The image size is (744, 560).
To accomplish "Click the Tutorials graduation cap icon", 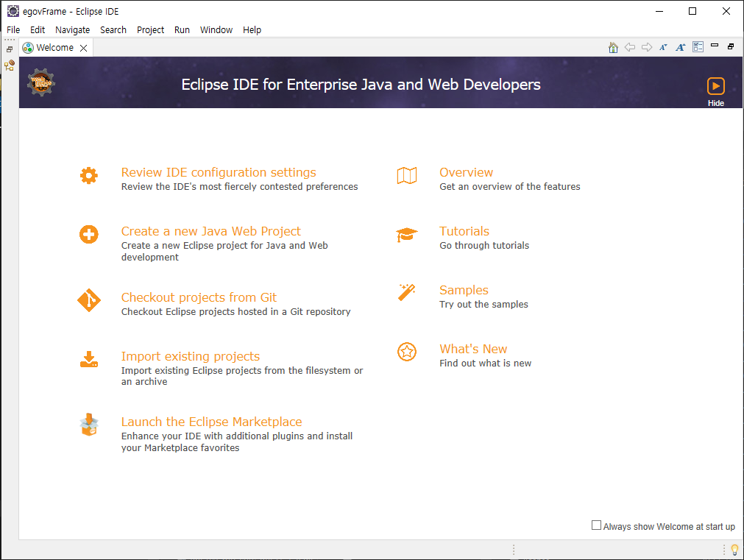I will [x=407, y=235].
